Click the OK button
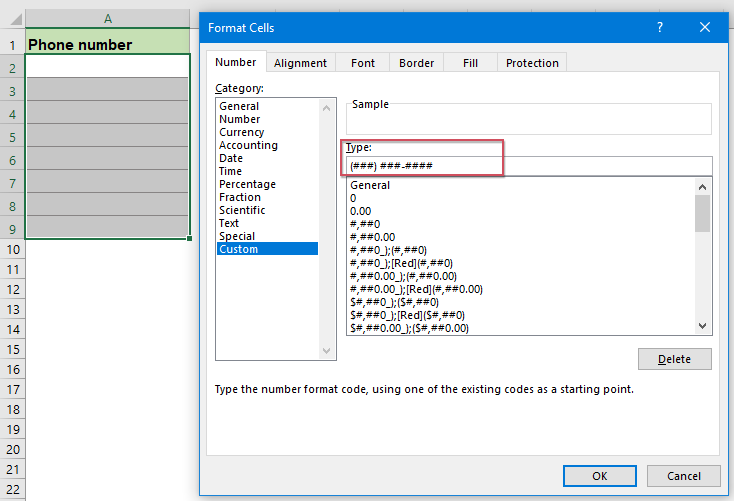 [599, 476]
